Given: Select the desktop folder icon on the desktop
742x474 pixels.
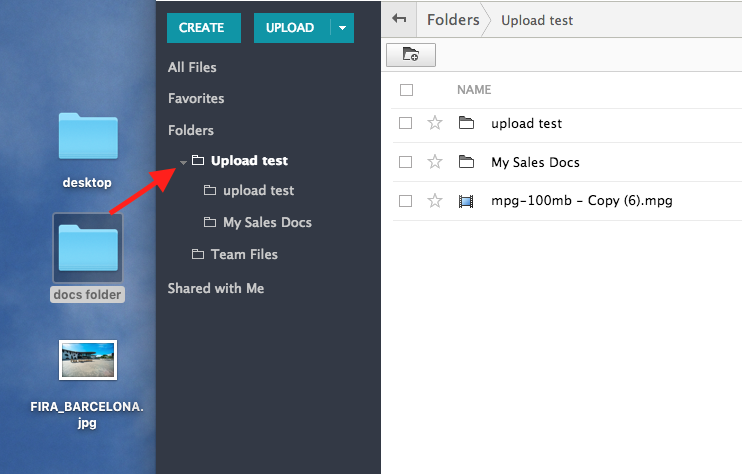Looking at the screenshot, I should [x=88, y=136].
